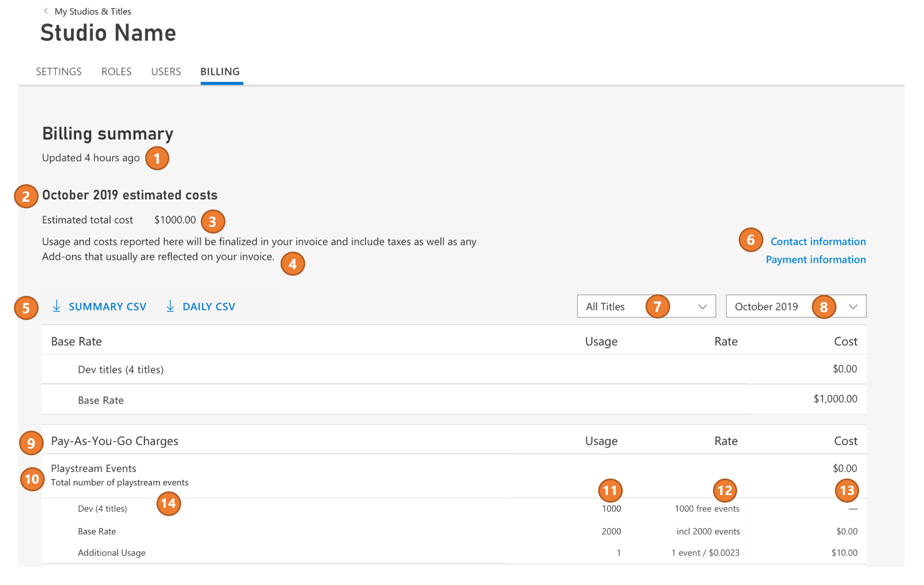Expand the chevron on the titles filter
The image size is (924, 585).
(703, 307)
